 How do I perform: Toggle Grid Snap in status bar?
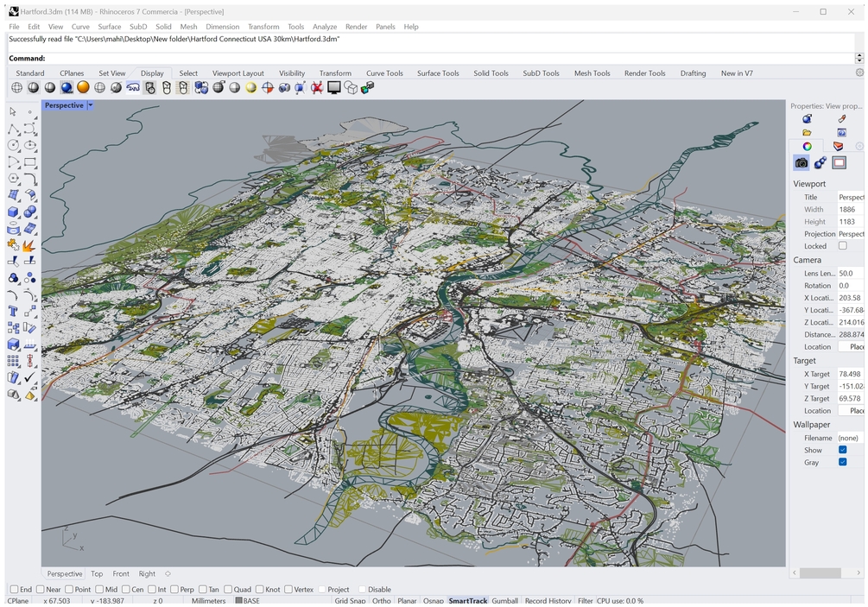point(350,601)
